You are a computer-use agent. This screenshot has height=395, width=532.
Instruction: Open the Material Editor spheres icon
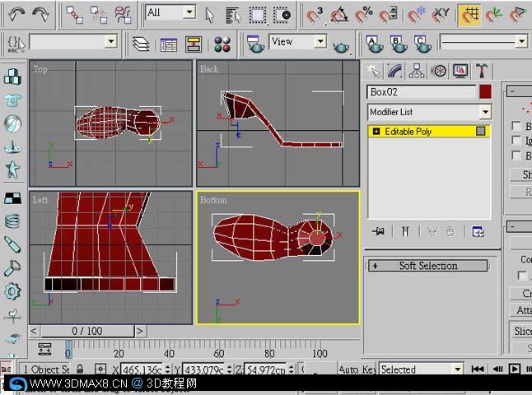(x=222, y=44)
